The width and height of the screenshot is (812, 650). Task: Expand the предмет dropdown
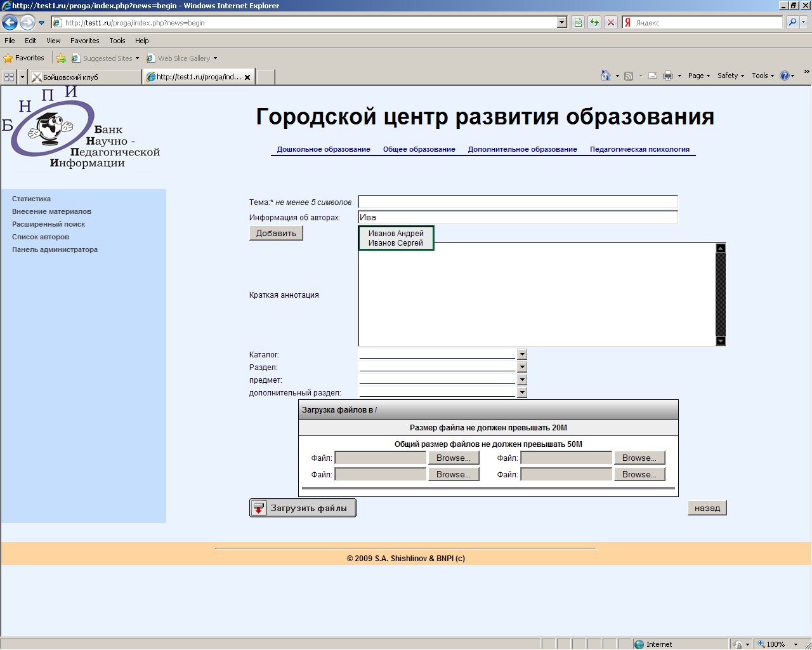(522, 380)
